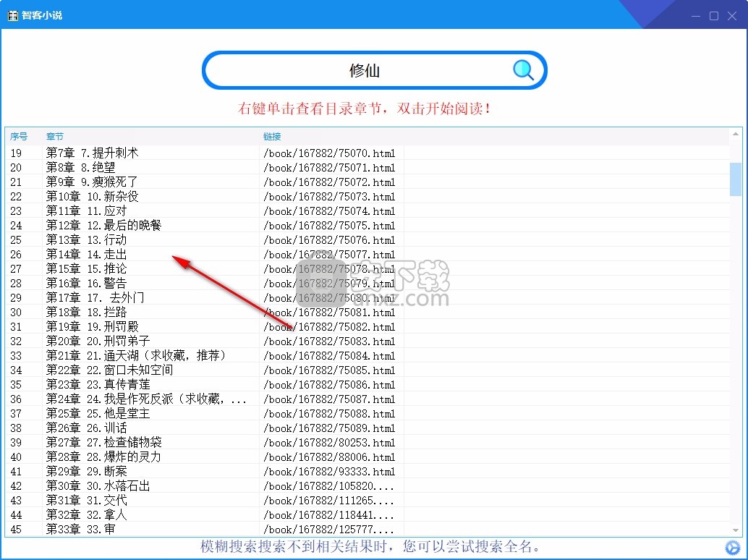Select chapter 第21章 21.通天湖
The width and height of the screenshot is (748, 560).
pyautogui.click(x=136, y=355)
